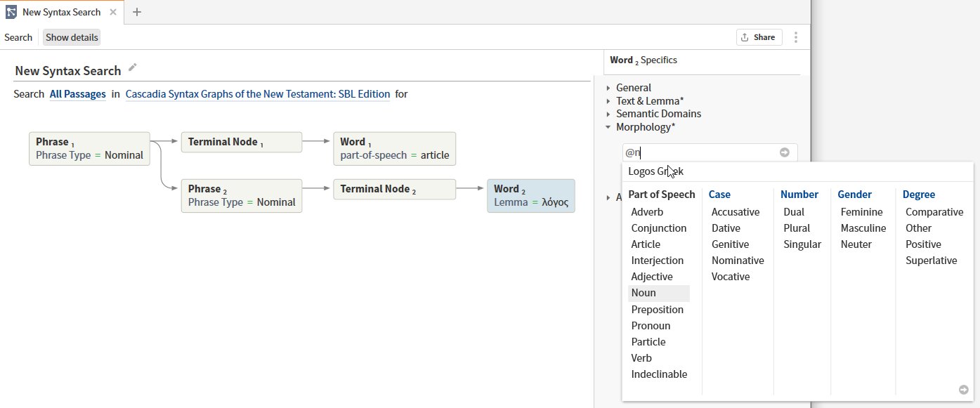Image resolution: width=980 pixels, height=408 pixels.
Task: Choose Indeclinable part of speech
Action: pyautogui.click(x=659, y=374)
